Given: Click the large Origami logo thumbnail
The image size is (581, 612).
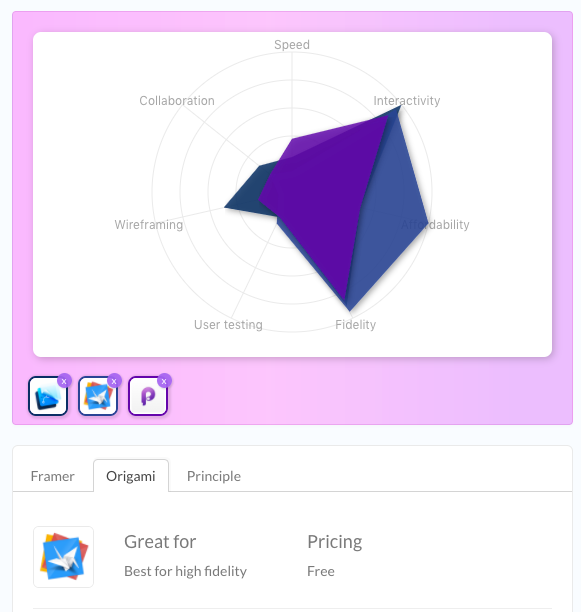Looking at the screenshot, I should tap(64, 557).
